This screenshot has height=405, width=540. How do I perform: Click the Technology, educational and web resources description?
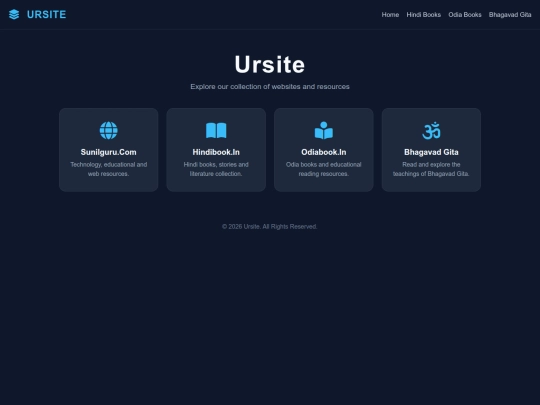pyautogui.click(x=108, y=169)
